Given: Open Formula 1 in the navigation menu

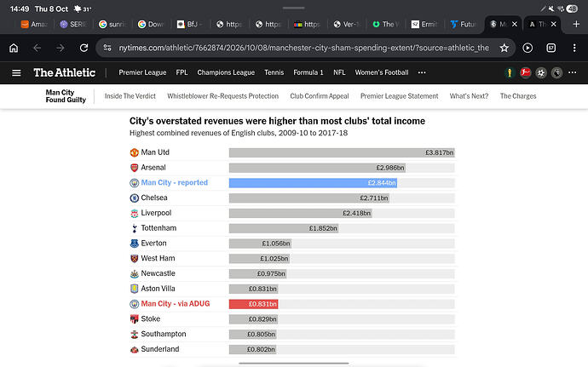Looking at the screenshot, I should pyautogui.click(x=308, y=72).
